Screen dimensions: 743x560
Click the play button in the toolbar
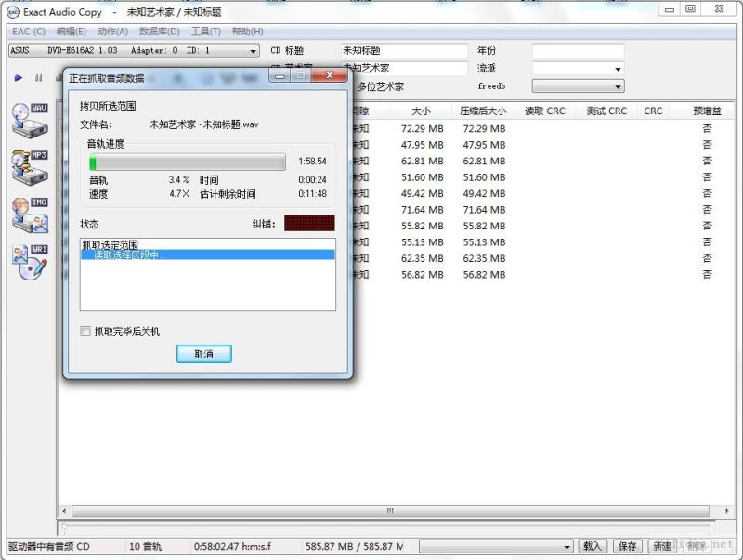pos(19,78)
